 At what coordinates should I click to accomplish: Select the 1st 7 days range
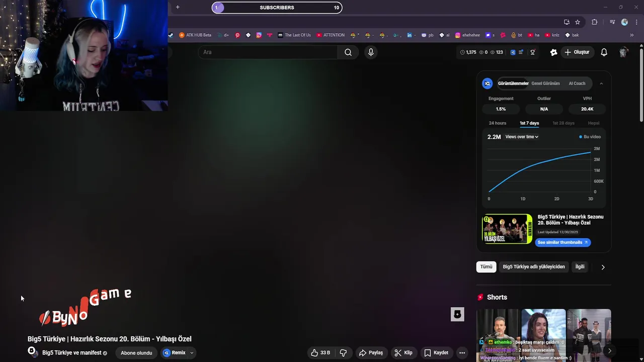(529, 123)
